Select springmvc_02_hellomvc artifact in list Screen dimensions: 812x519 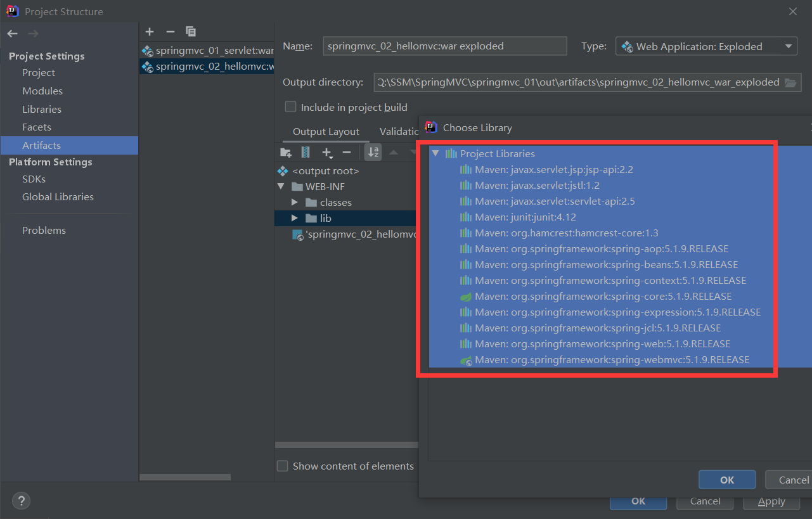(x=207, y=67)
